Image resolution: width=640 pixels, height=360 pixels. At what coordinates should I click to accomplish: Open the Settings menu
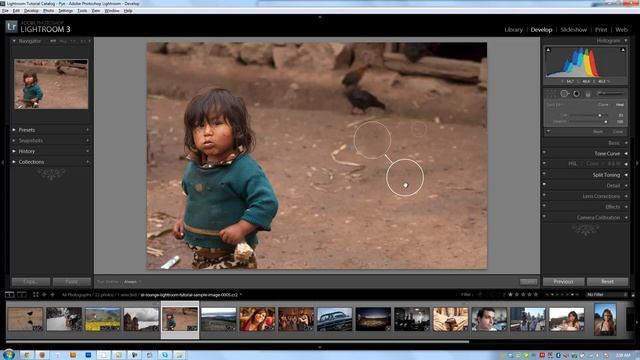(65, 11)
